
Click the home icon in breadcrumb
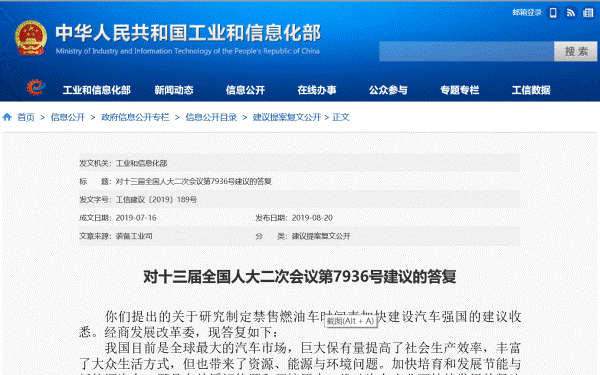tap(7, 117)
